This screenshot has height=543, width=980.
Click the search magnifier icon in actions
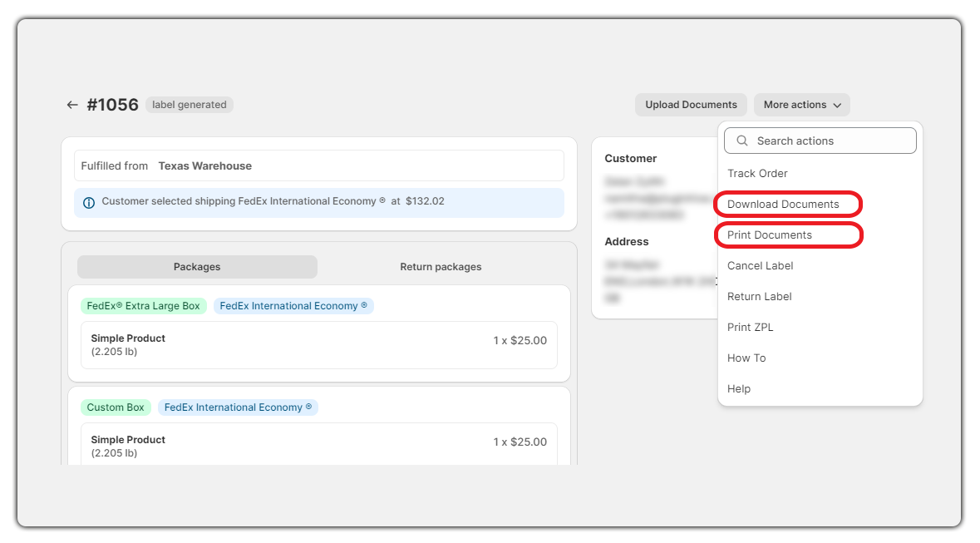pos(742,141)
